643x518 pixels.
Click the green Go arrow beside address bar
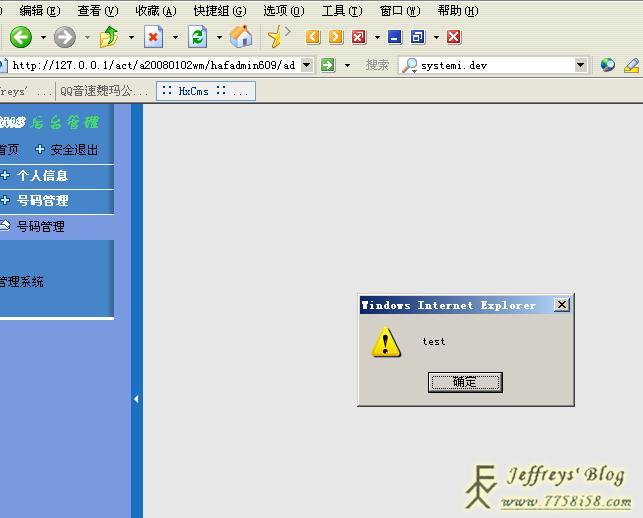[x=327, y=65]
